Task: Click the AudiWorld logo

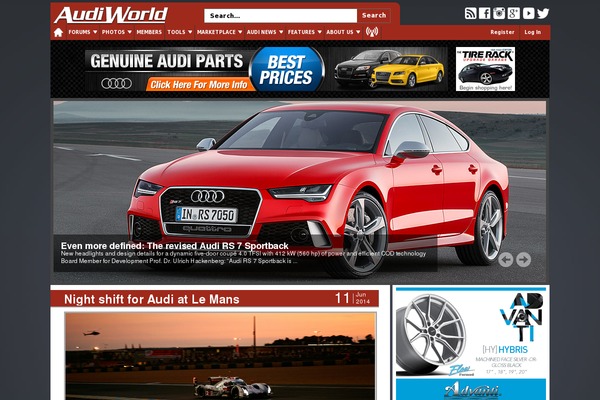Action: click(x=111, y=15)
